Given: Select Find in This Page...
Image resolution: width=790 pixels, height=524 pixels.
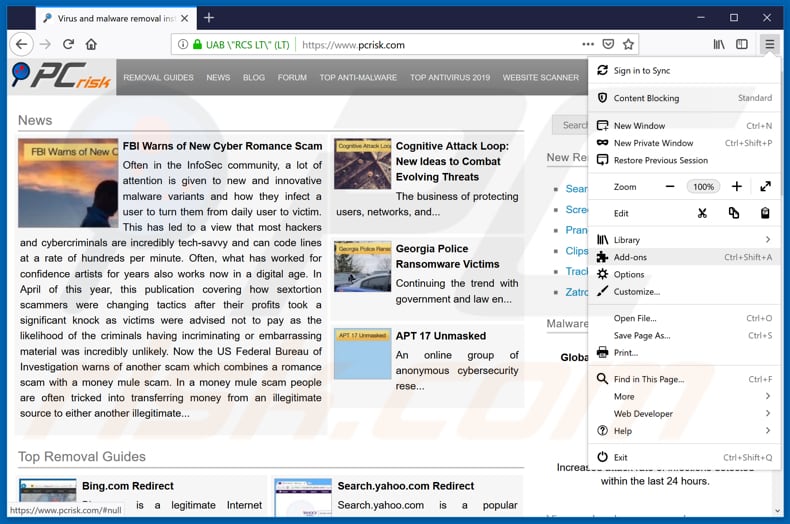Looking at the screenshot, I should (684, 379).
